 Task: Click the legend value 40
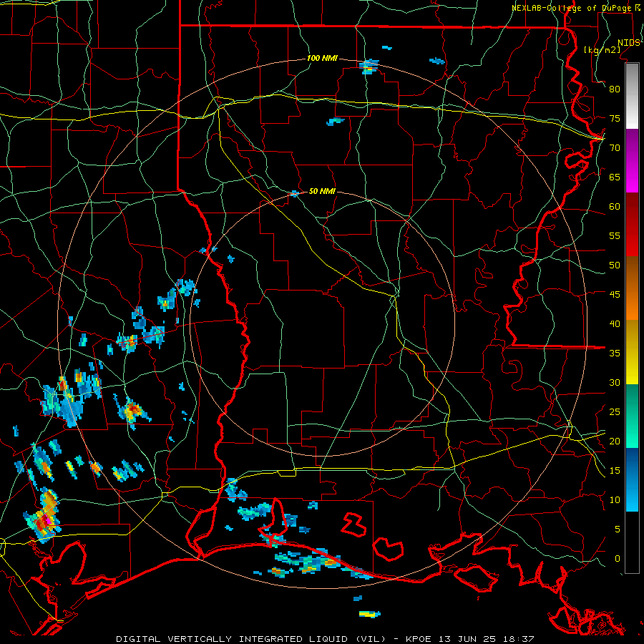[x=615, y=323]
